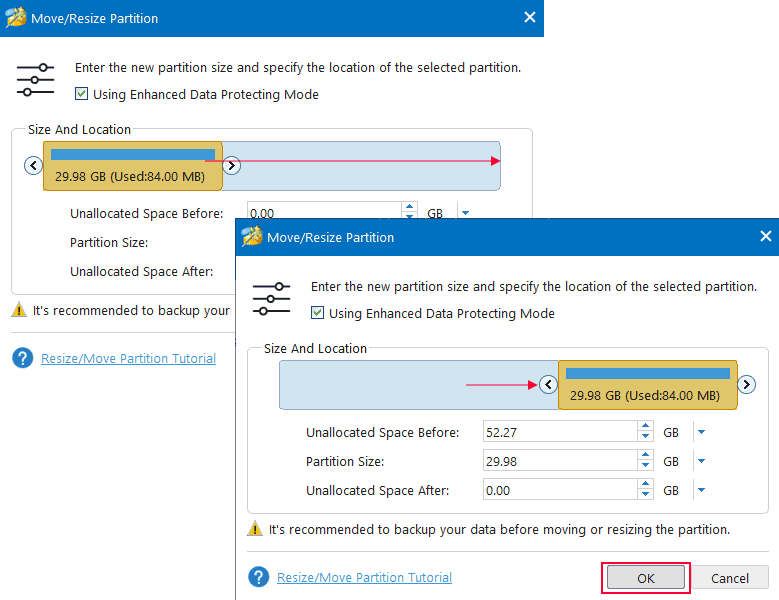Click the blue help icon in the front dialog
Screen dimensions: 779x600
click(259, 578)
